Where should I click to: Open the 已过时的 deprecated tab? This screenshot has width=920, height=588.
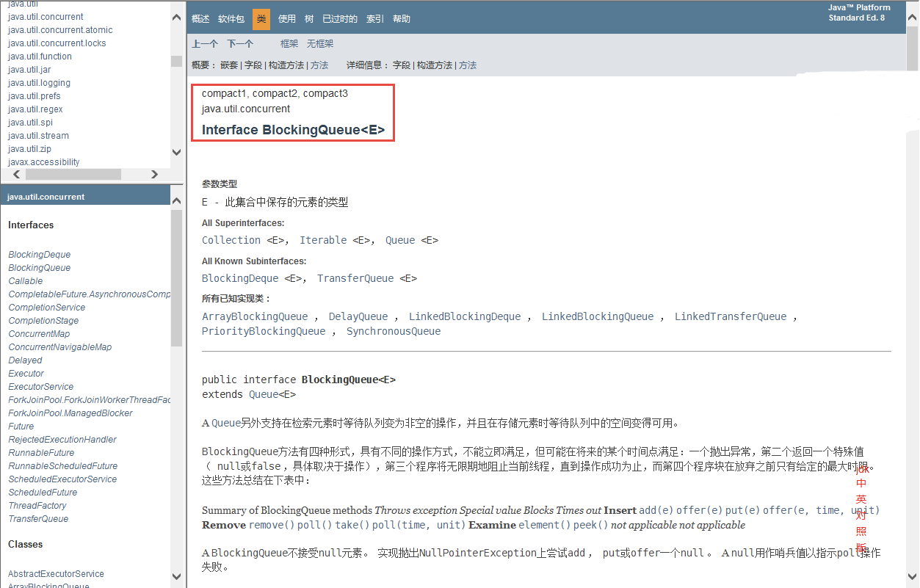pyautogui.click(x=340, y=19)
